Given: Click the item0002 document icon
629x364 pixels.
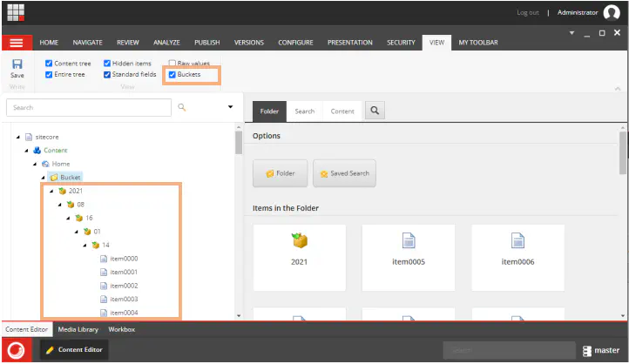Looking at the screenshot, I should (x=104, y=286).
